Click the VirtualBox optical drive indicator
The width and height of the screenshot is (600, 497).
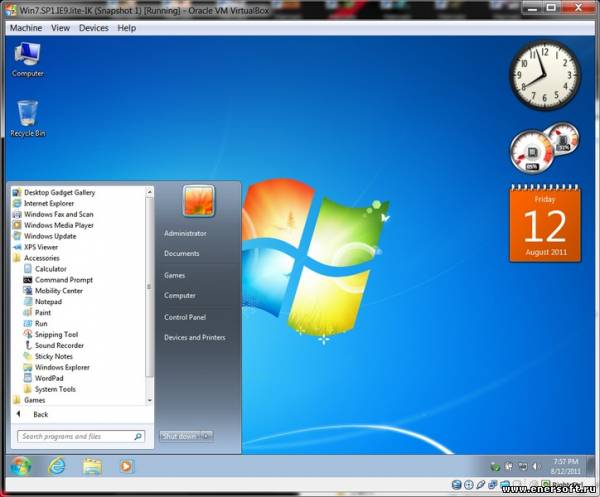coord(468,486)
